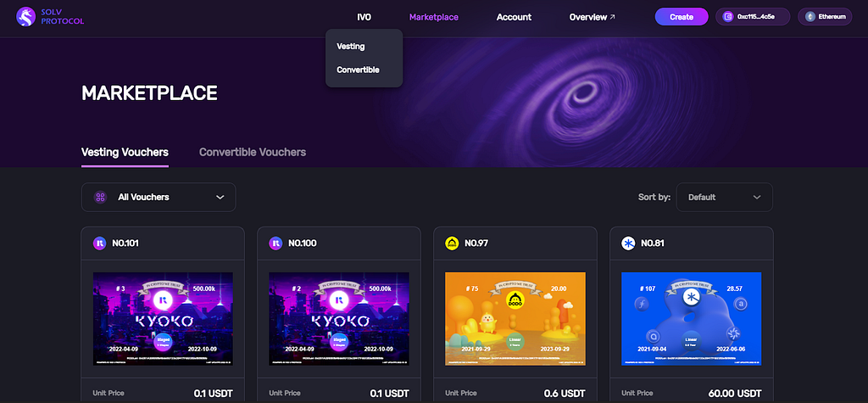Image resolution: width=868 pixels, height=403 pixels.
Task: Select Vesting from the Marketplace menu
Action: click(x=351, y=47)
